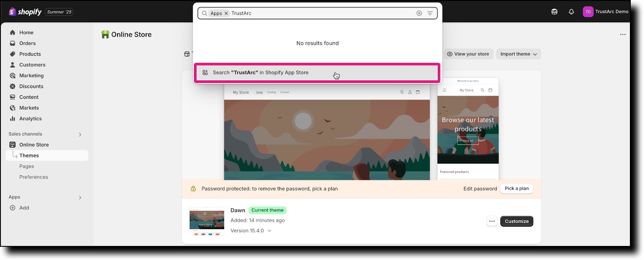Click the App Store grid icon in the suggestion

[205, 73]
